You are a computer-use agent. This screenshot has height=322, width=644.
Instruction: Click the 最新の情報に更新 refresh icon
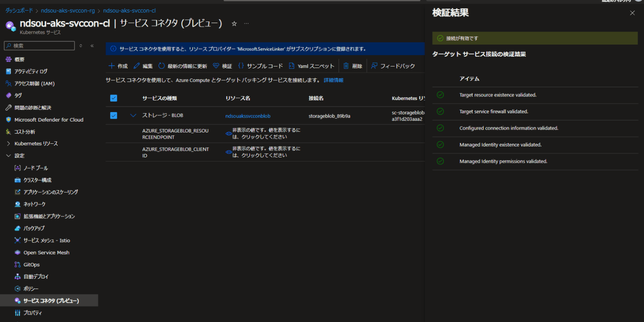[x=161, y=66]
